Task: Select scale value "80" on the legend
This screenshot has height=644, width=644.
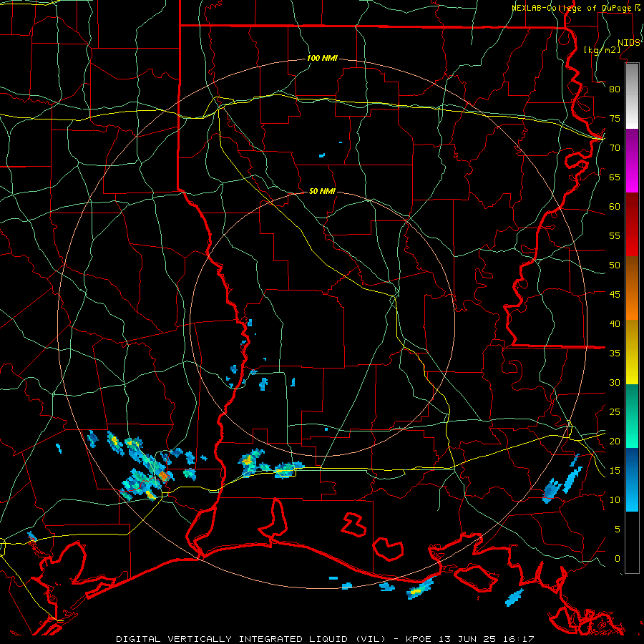Action: click(615, 89)
